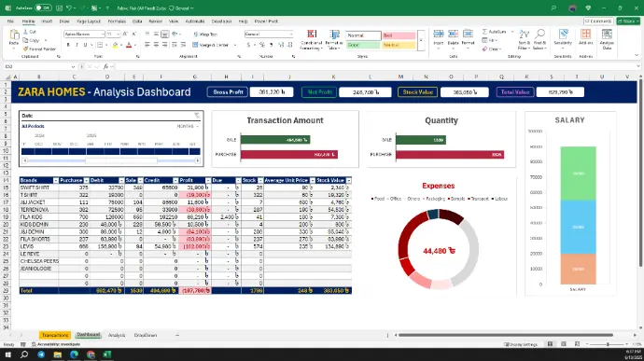Click the Date timeline scrollbar slider
This screenshot has width=644, height=361.
[121, 160]
